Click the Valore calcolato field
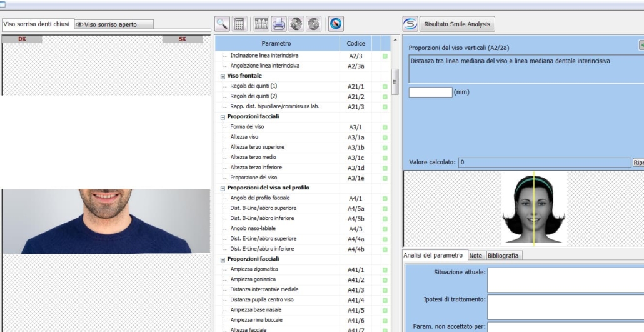The width and height of the screenshot is (644, 332). coord(545,163)
